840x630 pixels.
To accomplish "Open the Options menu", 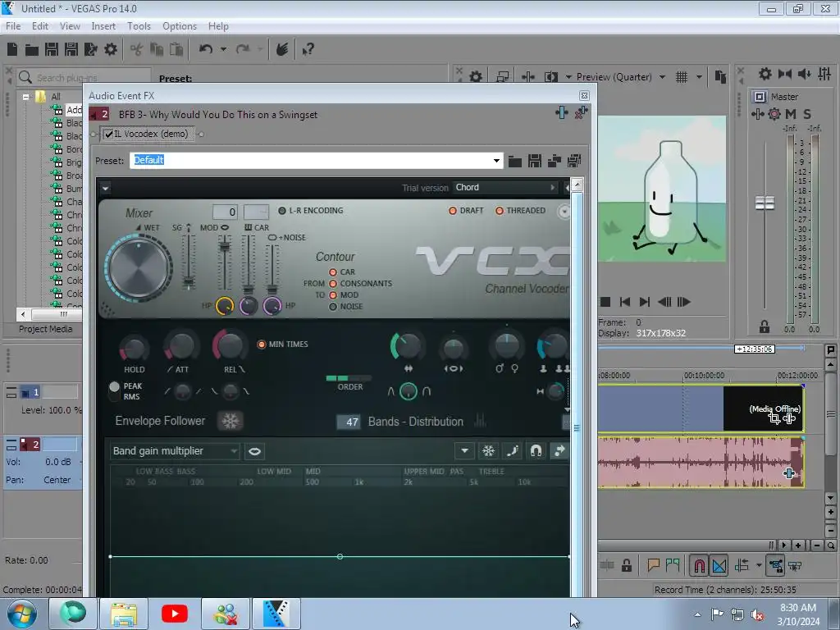I will [180, 25].
